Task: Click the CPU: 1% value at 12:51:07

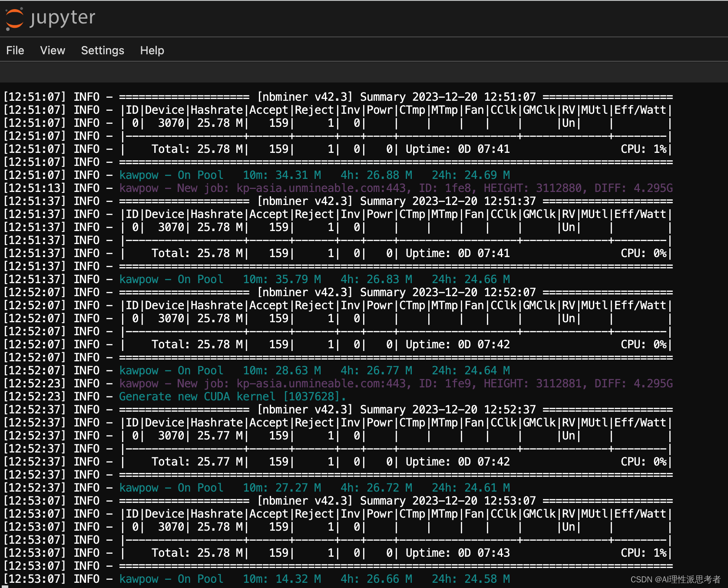Action: pos(644,149)
